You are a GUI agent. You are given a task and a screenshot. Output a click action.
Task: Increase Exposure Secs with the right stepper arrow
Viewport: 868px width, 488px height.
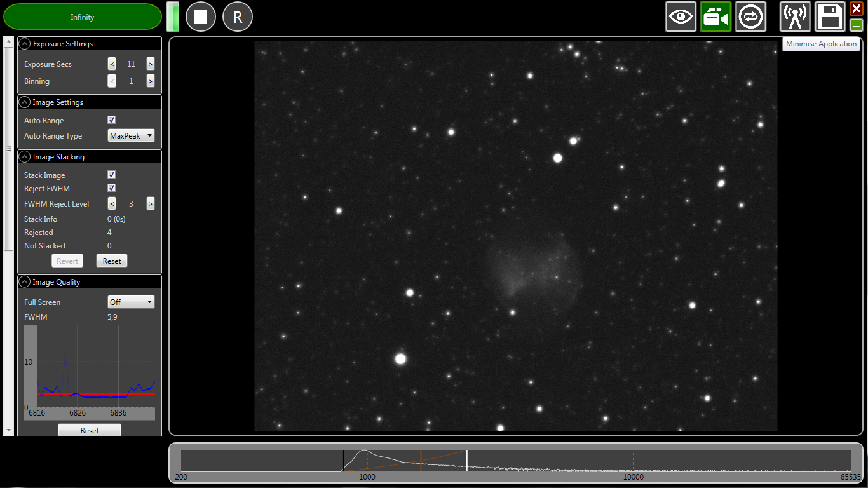(150, 64)
